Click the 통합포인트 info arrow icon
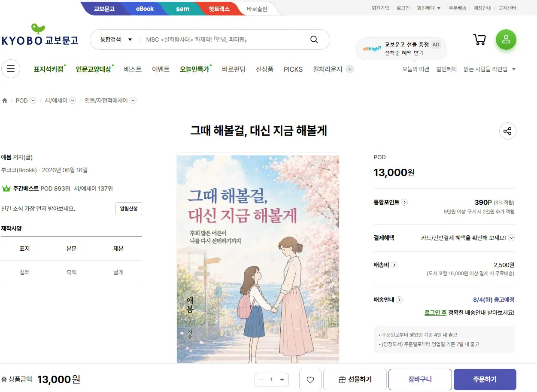Screen dimensions: 537x392 [404, 202]
